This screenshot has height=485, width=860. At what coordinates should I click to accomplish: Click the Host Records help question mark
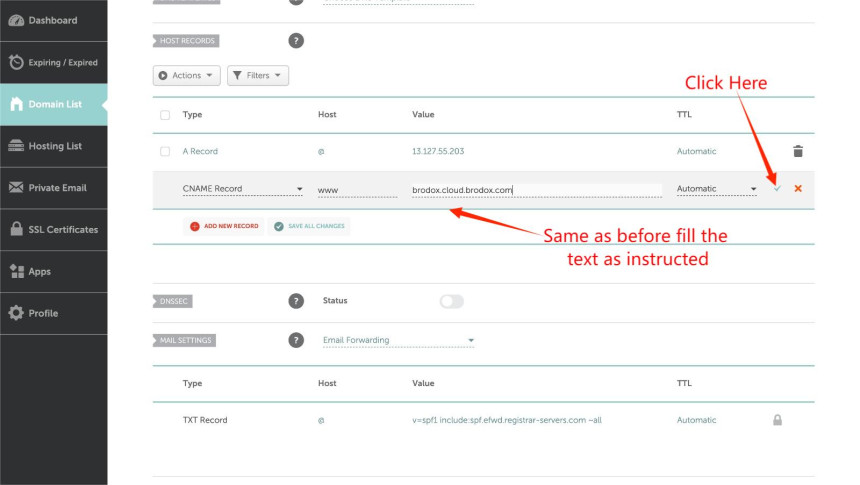pos(295,41)
